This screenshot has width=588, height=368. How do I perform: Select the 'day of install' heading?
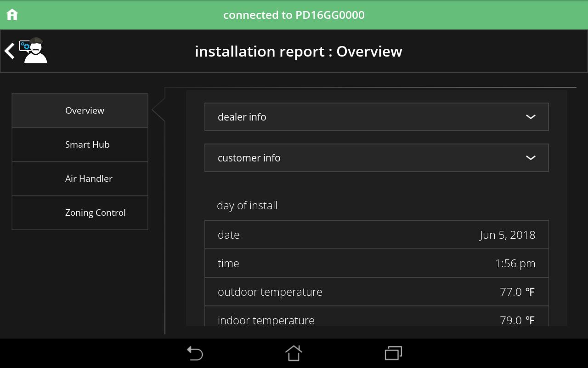point(247,206)
